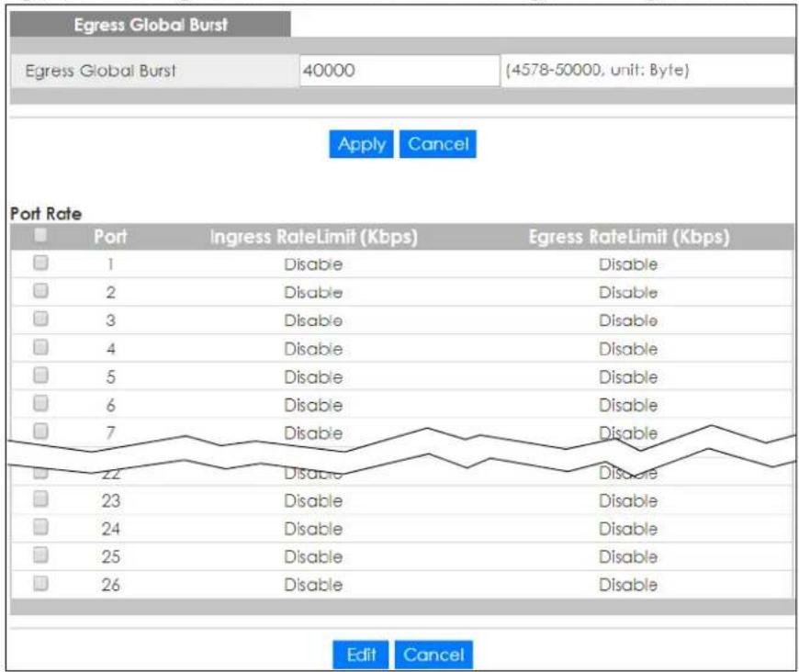Click port 2 Ingress RateLimit Disable value
This screenshot has height=672, width=799.
pyautogui.click(x=313, y=293)
